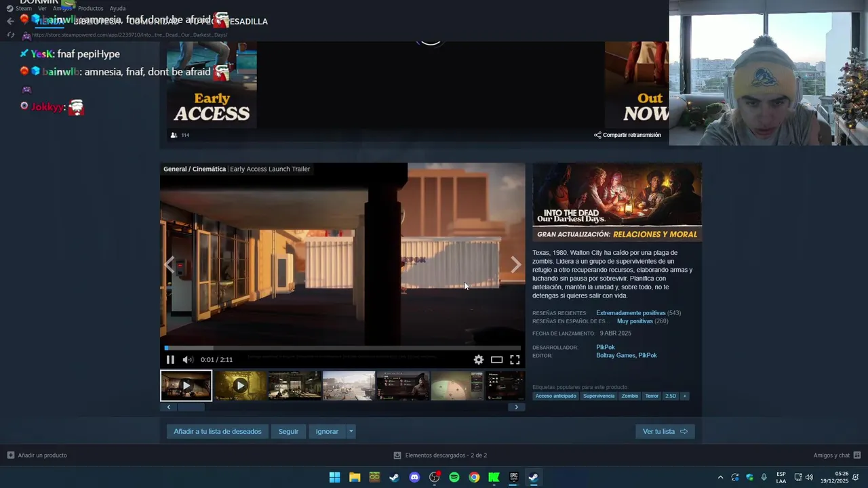Open first Steam icon on taskbar
The image size is (868, 488).
point(394,477)
